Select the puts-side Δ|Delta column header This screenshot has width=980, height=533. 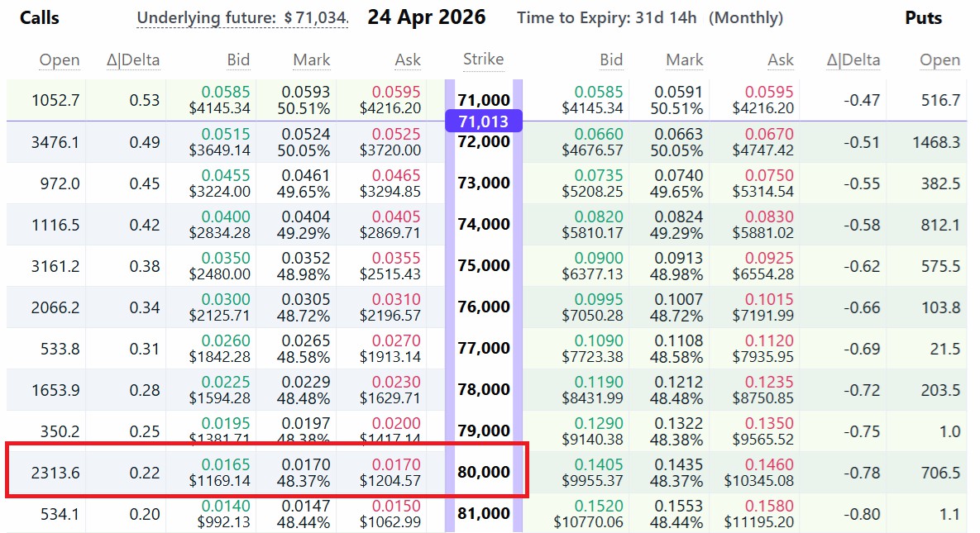(853, 59)
